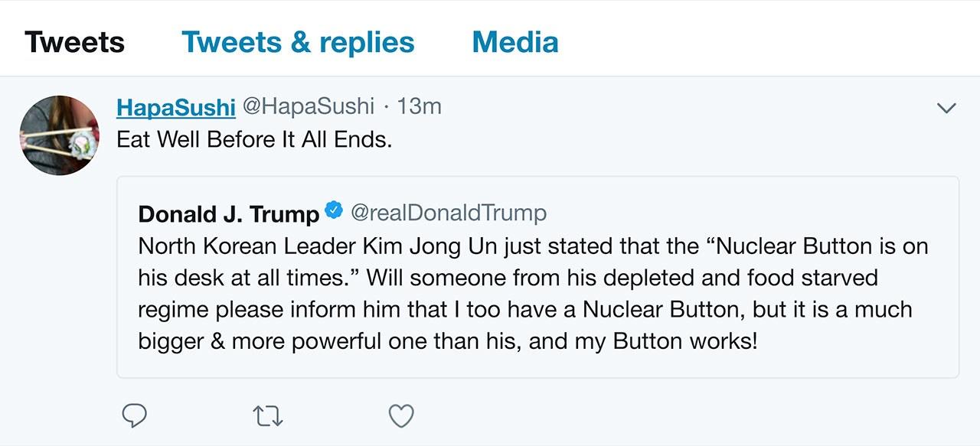This screenshot has height=446, width=980.
Task: Open the HapaSushi profile picture
Action: click(x=59, y=135)
